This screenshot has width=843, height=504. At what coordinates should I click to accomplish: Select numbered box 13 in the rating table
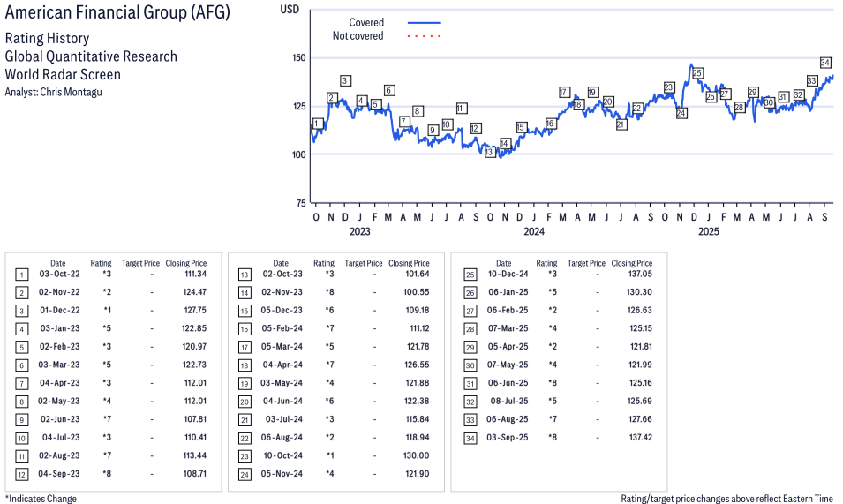(x=244, y=275)
